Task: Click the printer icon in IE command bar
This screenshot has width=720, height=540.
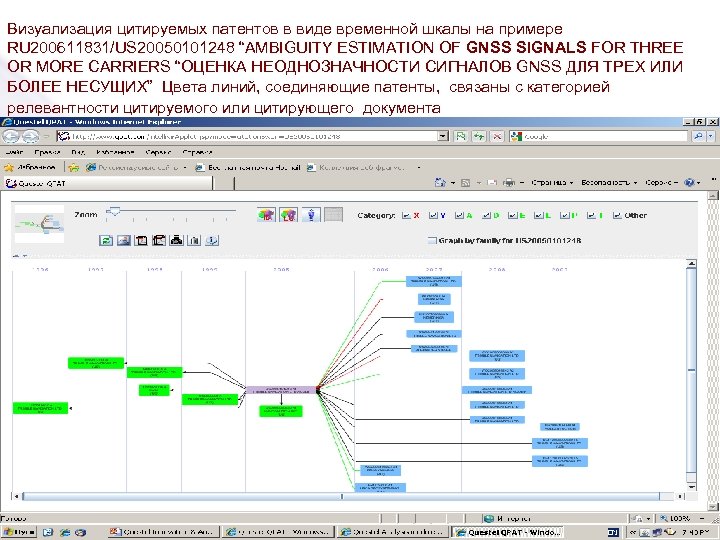Action: [508, 183]
